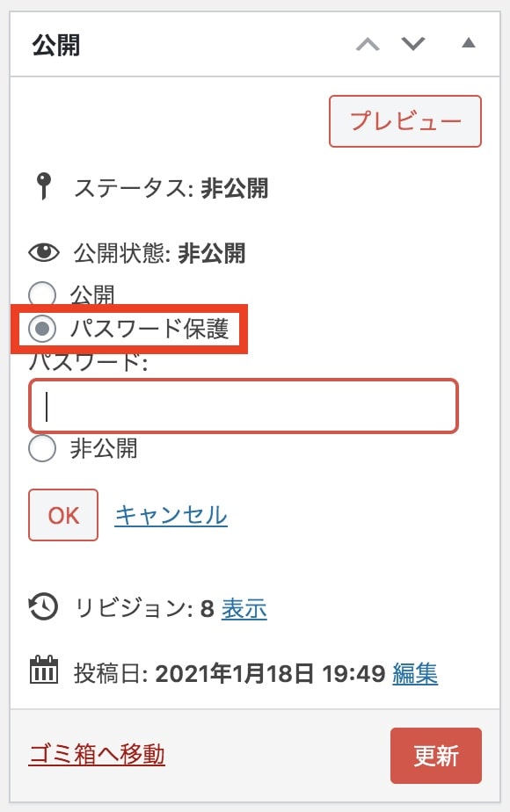The height and width of the screenshot is (812, 510).
Task: Click the キャンセル link
Action: point(171,515)
